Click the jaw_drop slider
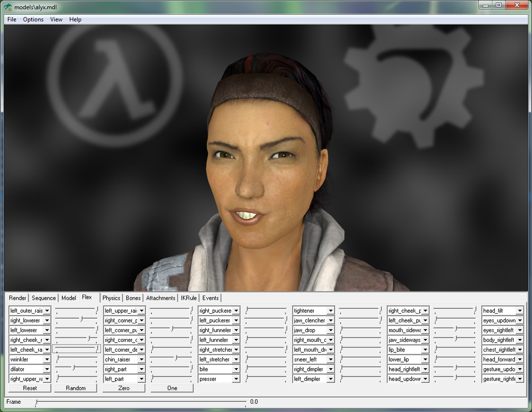 360,329
